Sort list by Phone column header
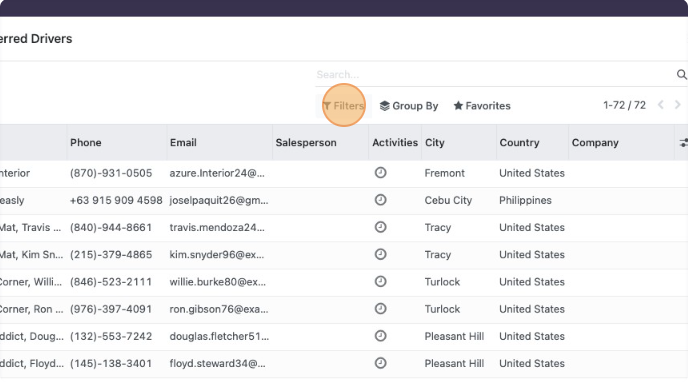The image size is (688, 382). [86, 143]
